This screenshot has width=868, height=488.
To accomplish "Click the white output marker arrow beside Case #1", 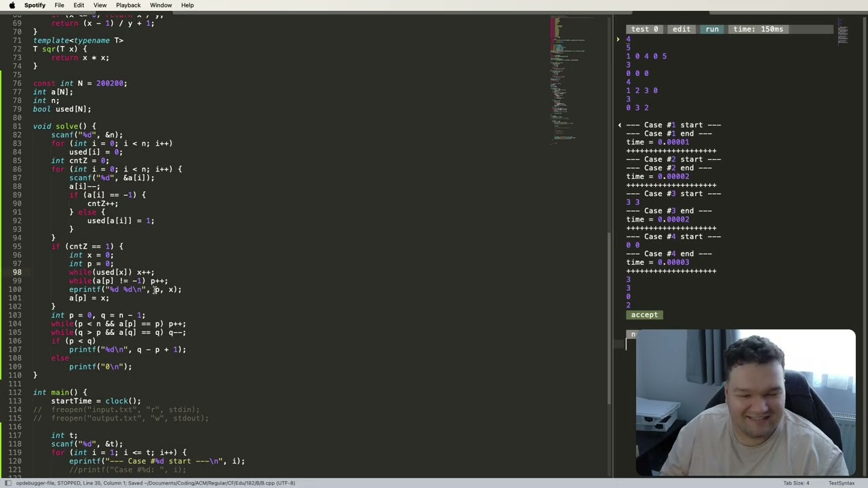I will (619, 125).
